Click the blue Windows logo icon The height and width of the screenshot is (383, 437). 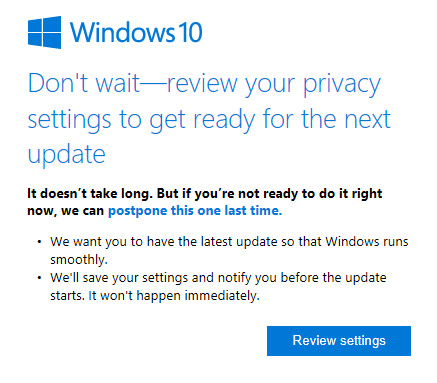coord(44,32)
